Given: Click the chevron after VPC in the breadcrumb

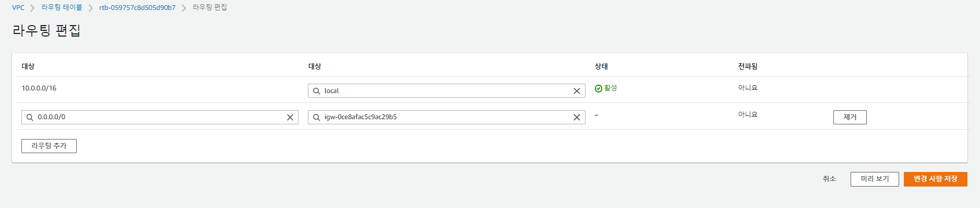Looking at the screenshot, I should (x=32, y=8).
